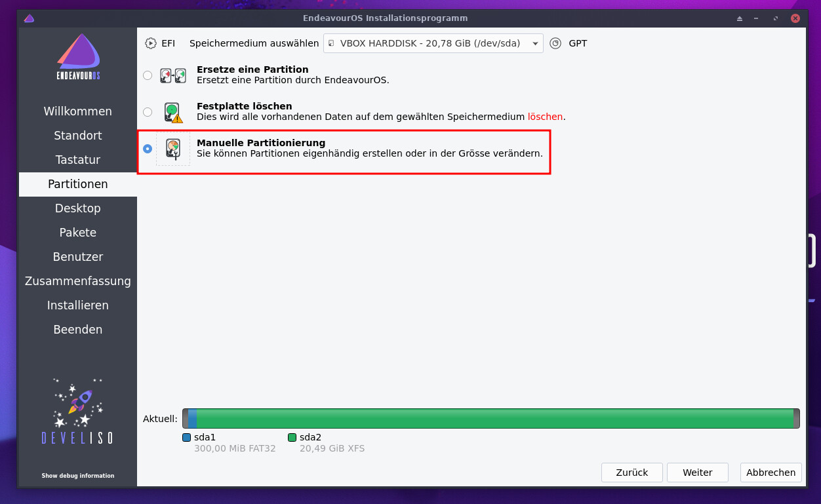Open the Pakete step
This screenshot has width=821, height=504.
(x=78, y=233)
